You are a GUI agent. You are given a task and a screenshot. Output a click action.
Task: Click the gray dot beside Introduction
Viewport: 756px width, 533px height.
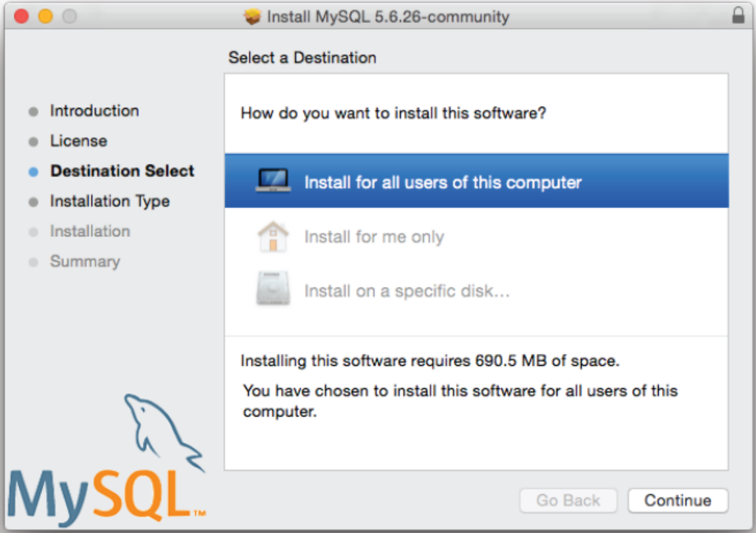[x=34, y=111]
